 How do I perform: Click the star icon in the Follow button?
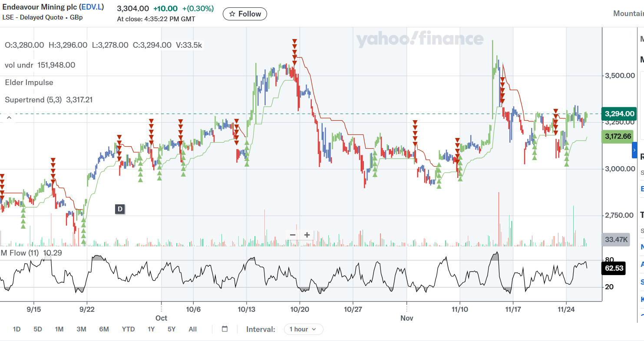coord(233,14)
